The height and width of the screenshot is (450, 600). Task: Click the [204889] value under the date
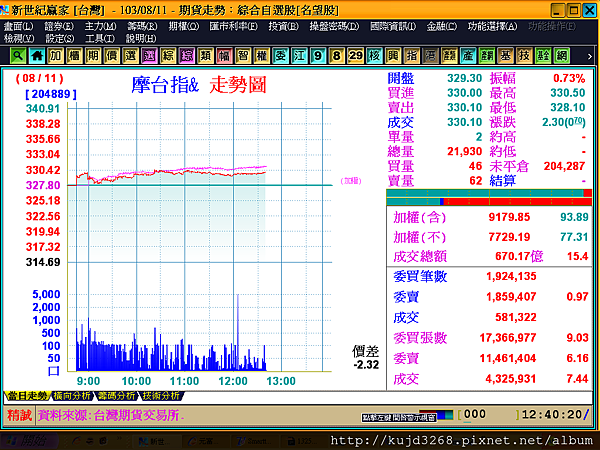[51, 94]
